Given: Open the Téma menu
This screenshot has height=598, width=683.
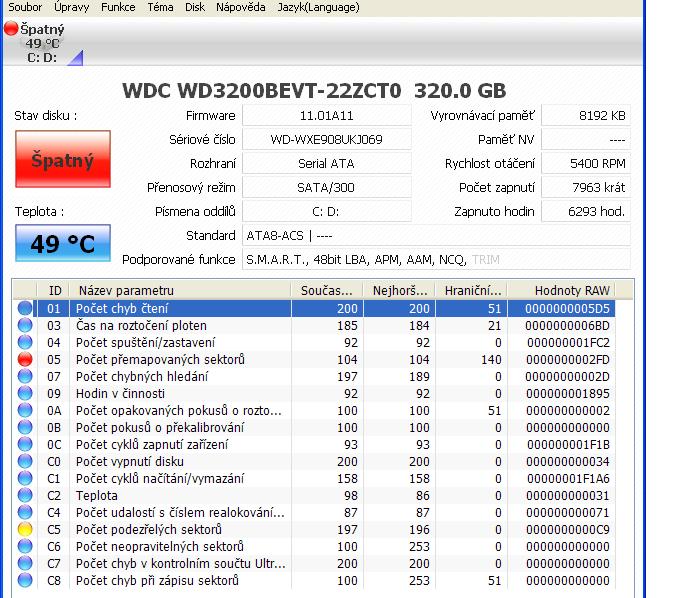Looking at the screenshot, I should point(160,7).
